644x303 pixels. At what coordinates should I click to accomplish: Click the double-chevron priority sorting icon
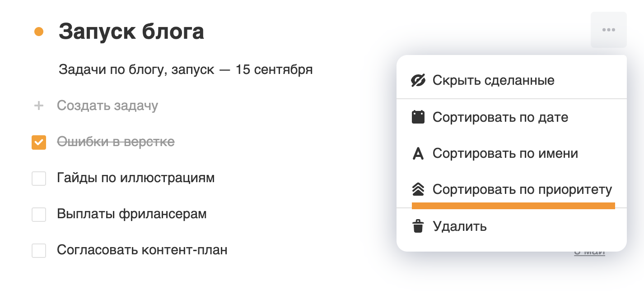click(x=418, y=190)
